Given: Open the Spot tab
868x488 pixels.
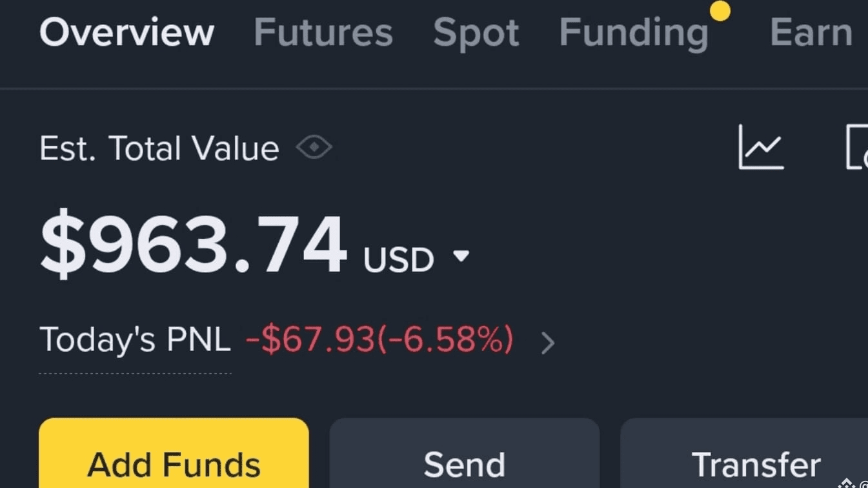Looking at the screenshot, I should (x=476, y=34).
